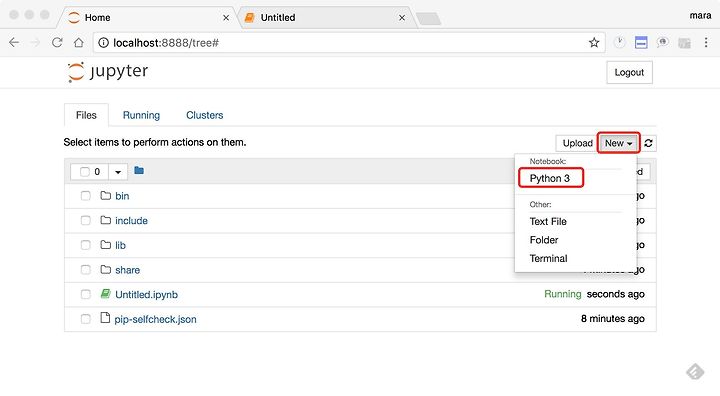This screenshot has width=720, height=396.
Task: Click the gray extension icon beside the menu
Action: tap(684, 43)
